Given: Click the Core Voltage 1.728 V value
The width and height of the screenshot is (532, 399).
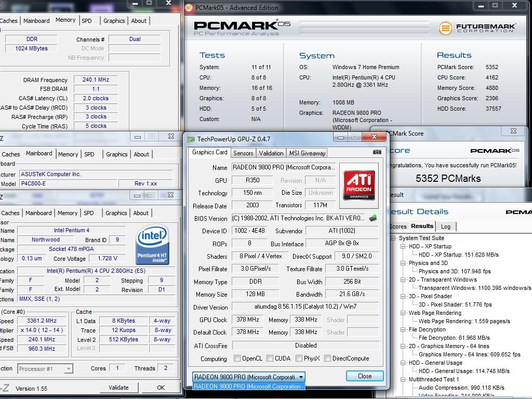Looking at the screenshot, I should click(x=108, y=259).
